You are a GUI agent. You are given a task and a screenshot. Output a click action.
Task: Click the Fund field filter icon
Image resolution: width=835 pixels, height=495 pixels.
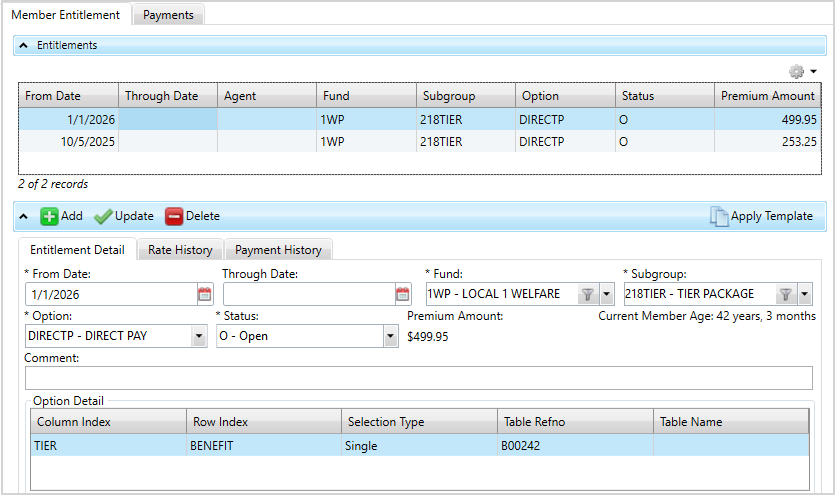[x=587, y=294]
